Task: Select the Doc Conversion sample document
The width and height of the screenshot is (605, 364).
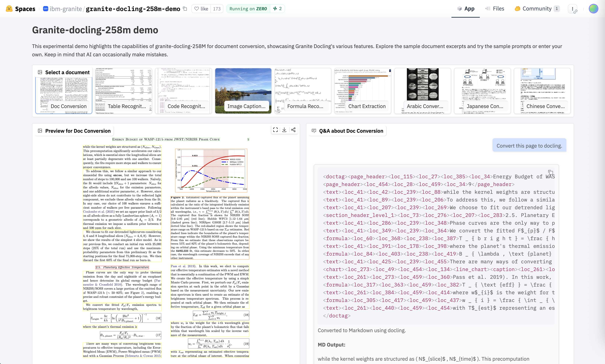Action: (64, 91)
